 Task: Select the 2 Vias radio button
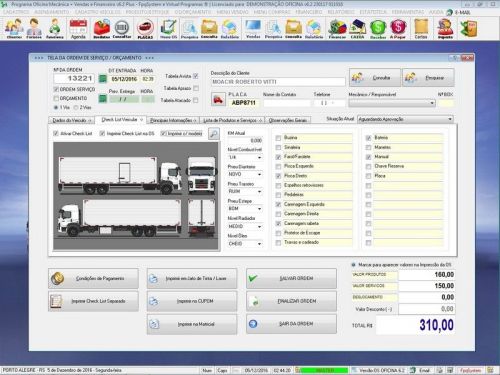coord(76,107)
